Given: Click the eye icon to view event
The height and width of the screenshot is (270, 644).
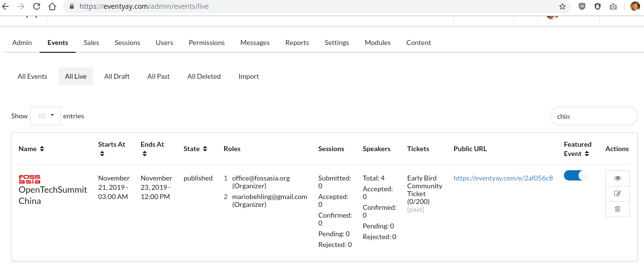Looking at the screenshot, I should pos(617,179).
